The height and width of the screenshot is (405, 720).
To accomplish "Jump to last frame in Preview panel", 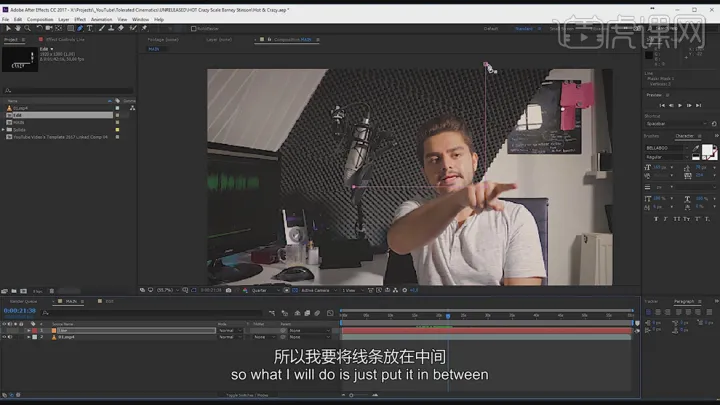I will pos(698,106).
